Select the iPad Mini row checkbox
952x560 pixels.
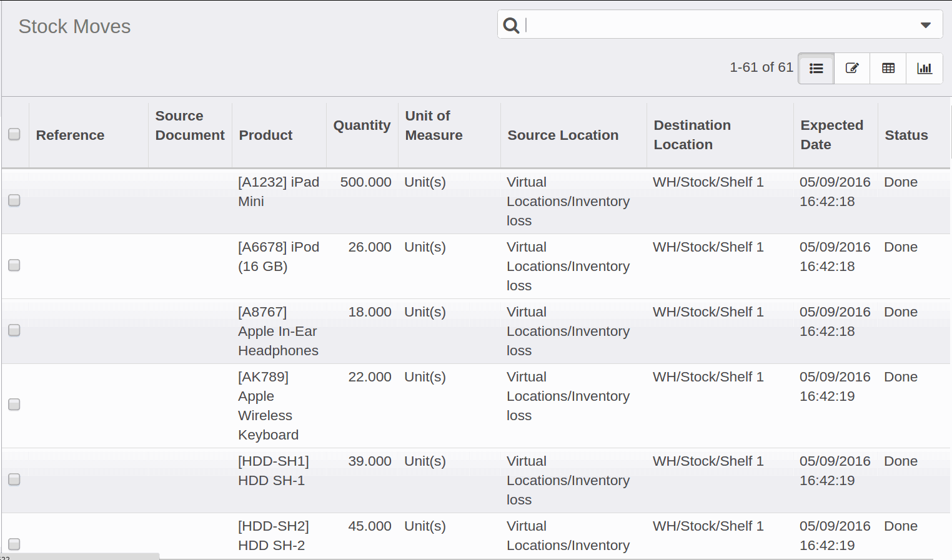click(x=14, y=200)
